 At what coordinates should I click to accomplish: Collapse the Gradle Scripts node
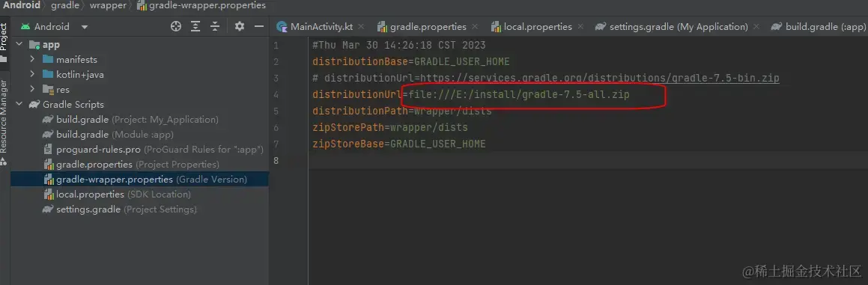20,104
